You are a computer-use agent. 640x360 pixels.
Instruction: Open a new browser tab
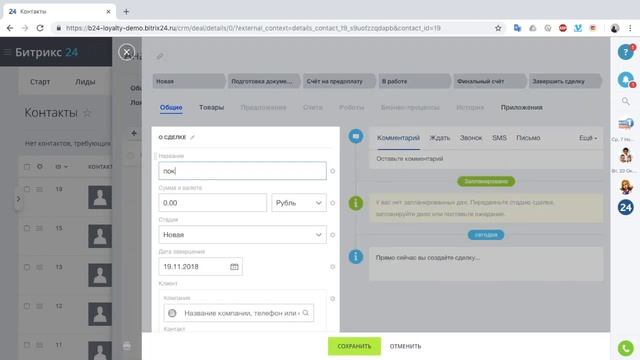pyautogui.click(x=126, y=11)
